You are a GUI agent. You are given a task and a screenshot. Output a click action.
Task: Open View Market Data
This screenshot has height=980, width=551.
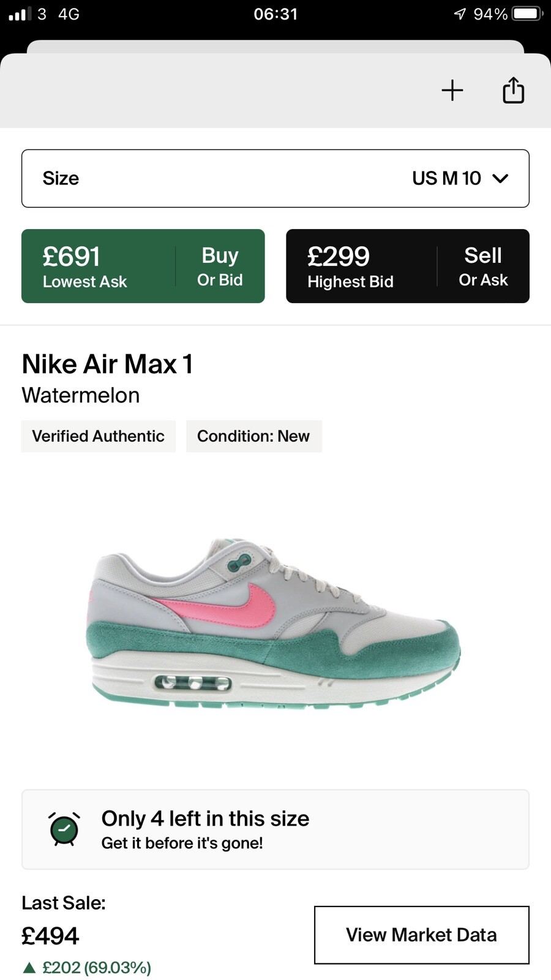tap(422, 935)
